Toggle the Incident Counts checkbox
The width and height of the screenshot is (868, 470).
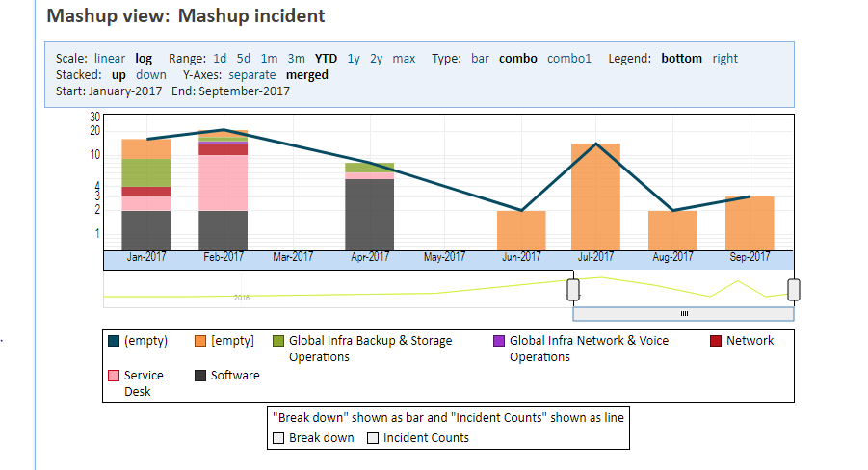(373, 438)
